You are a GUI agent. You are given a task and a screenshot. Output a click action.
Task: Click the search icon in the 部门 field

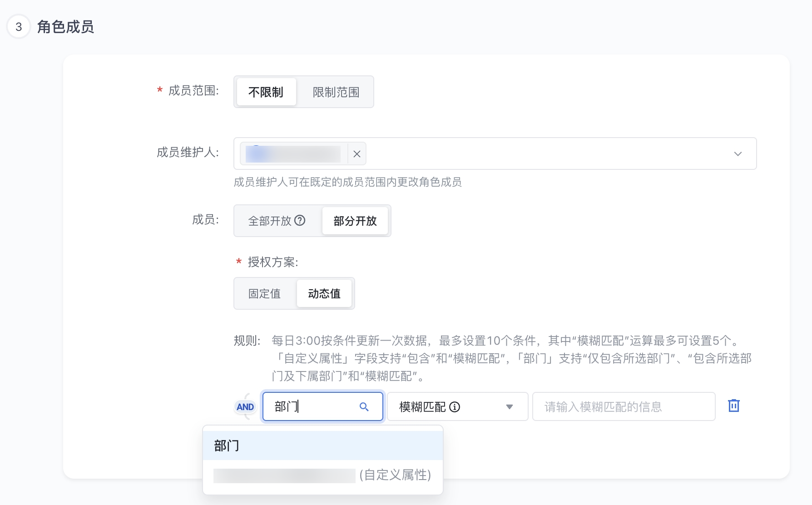point(364,407)
